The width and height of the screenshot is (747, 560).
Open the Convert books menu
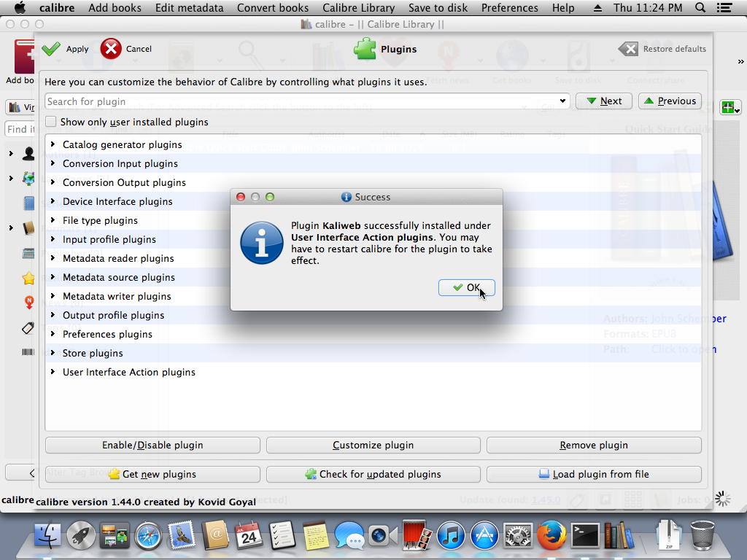coord(273,7)
